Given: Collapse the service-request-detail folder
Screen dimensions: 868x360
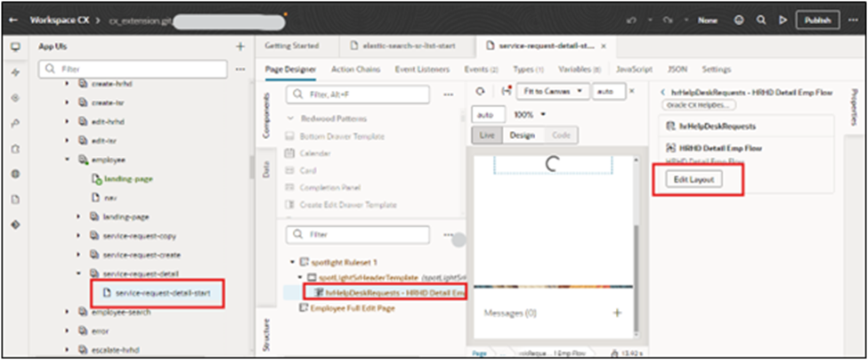Looking at the screenshot, I should coord(78,274).
